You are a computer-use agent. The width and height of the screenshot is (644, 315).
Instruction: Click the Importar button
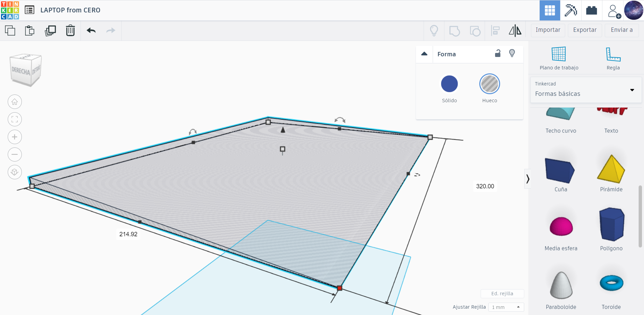click(x=548, y=30)
